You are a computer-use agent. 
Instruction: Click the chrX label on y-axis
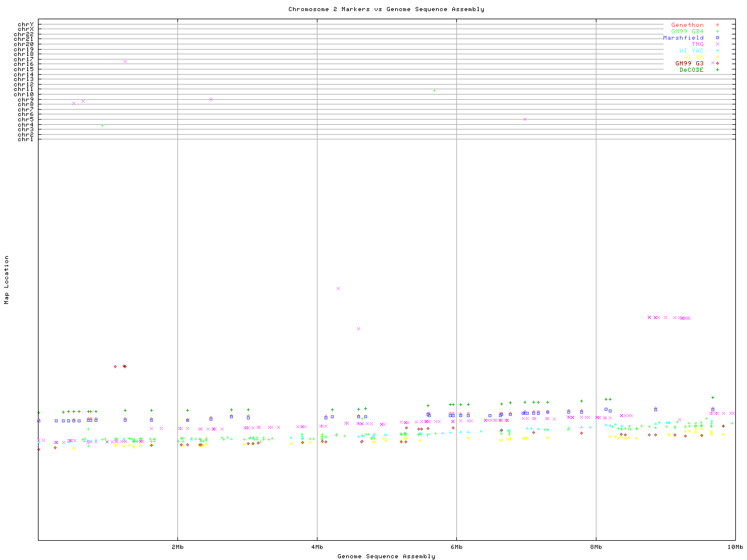pos(26,29)
